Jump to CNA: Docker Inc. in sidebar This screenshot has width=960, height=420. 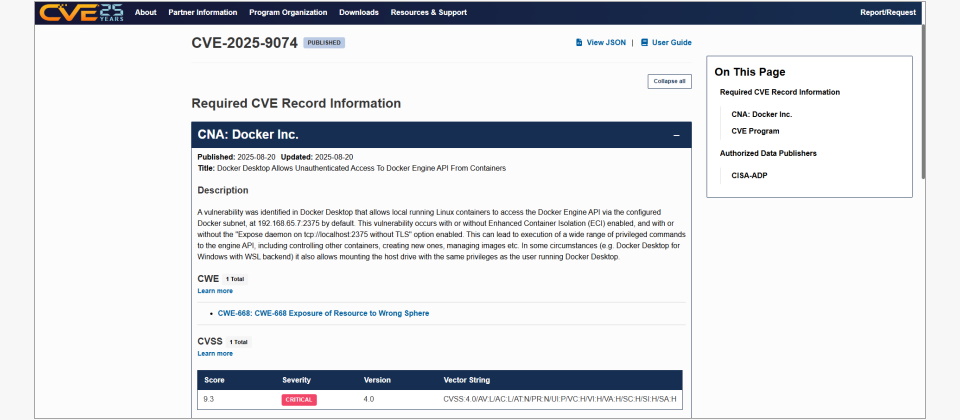coord(761,114)
